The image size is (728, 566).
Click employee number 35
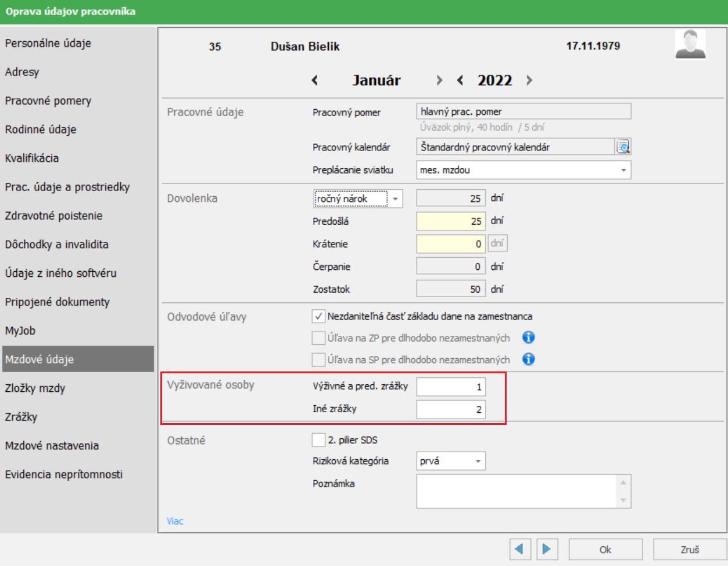coord(215,46)
